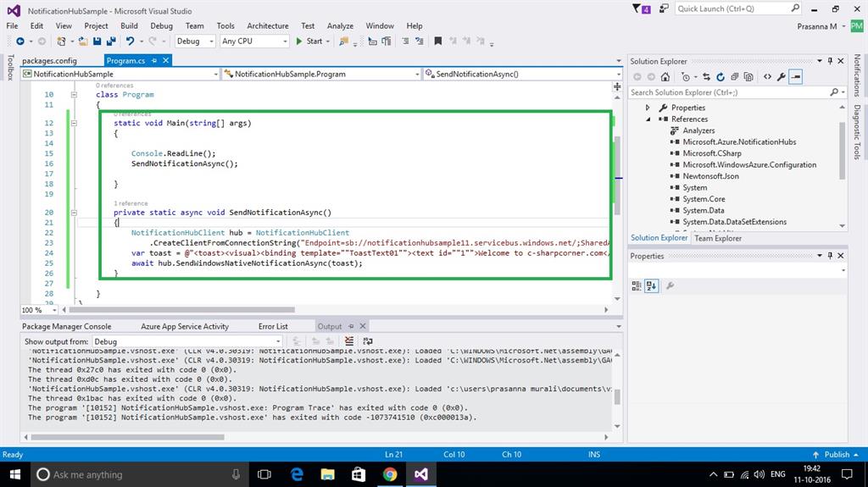Open the Build menu
The width and height of the screenshot is (868, 487).
[x=130, y=25]
